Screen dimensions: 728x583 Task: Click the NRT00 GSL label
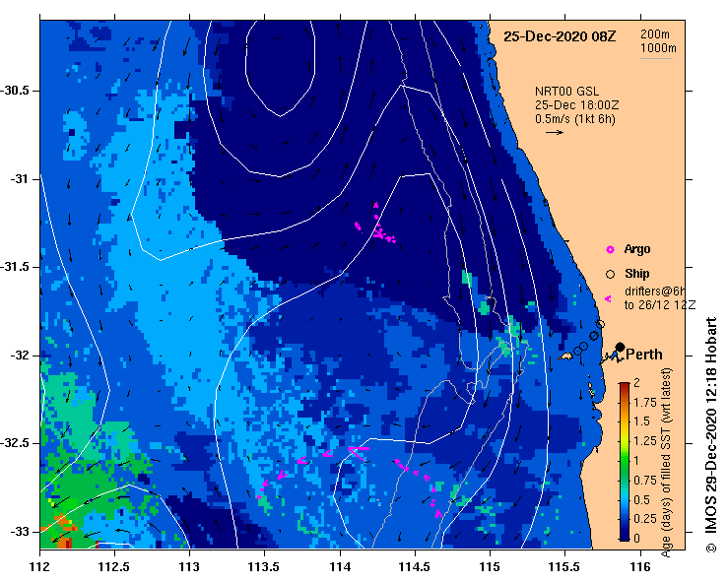point(566,92)
